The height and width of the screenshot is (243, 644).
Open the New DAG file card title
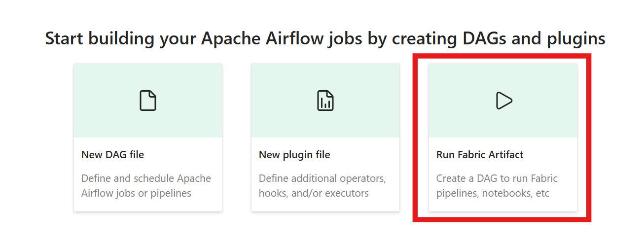[112, 155]
